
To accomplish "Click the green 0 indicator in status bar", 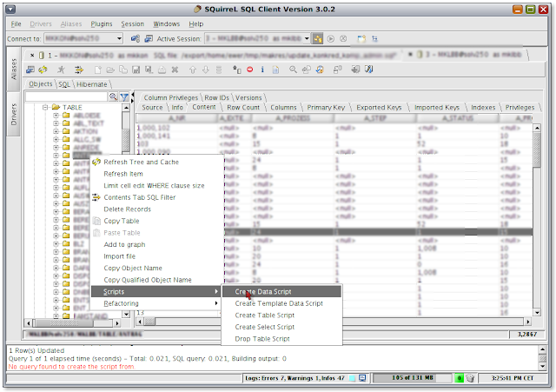I will click(459, 378).
